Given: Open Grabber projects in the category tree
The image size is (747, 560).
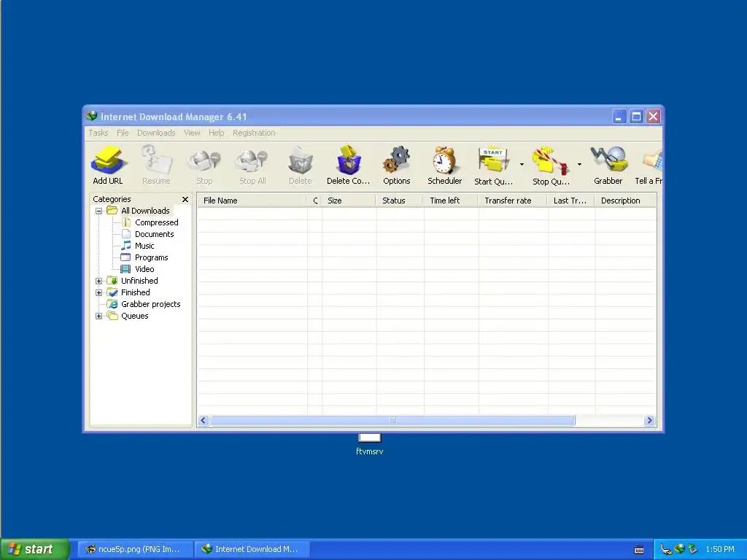Looking at the screenshot, I should 150,304.
